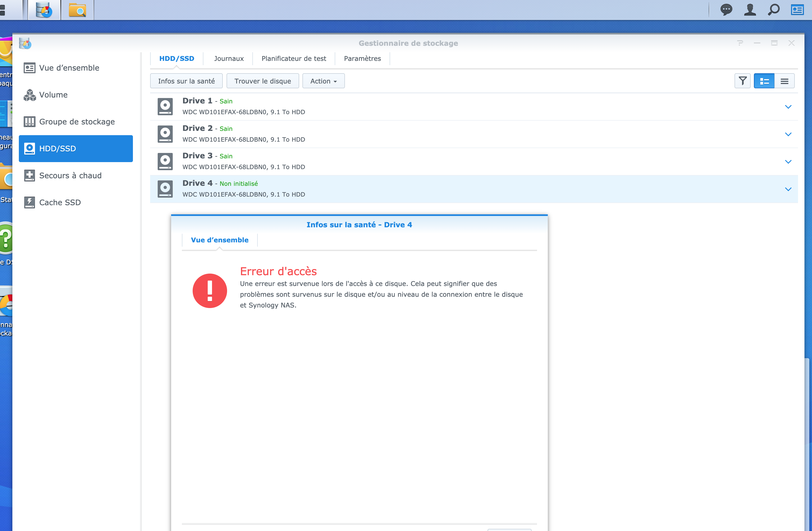
Task: Open the Action dropdown menu
Action: (323, 81)
